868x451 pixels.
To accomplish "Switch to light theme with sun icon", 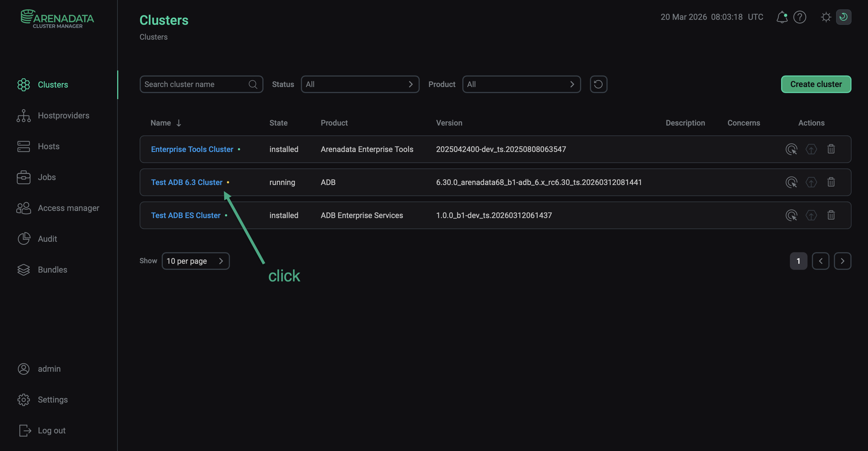I will [x=826, y=17].
